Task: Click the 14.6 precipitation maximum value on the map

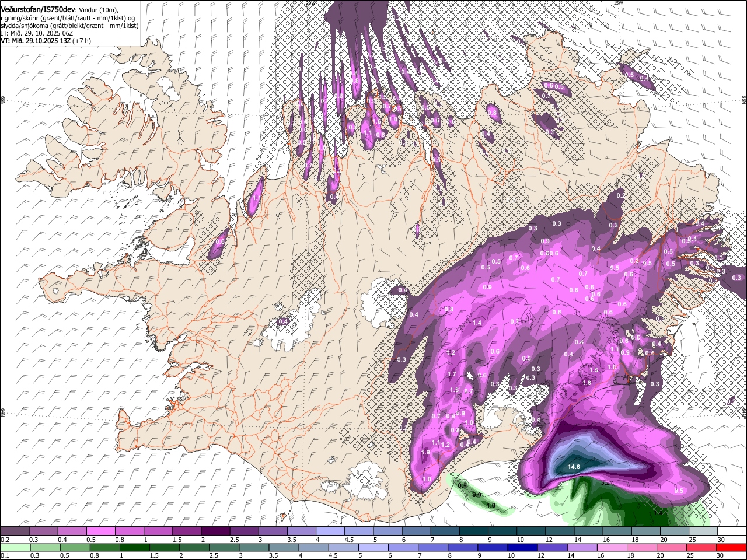Action: [574, 467]
